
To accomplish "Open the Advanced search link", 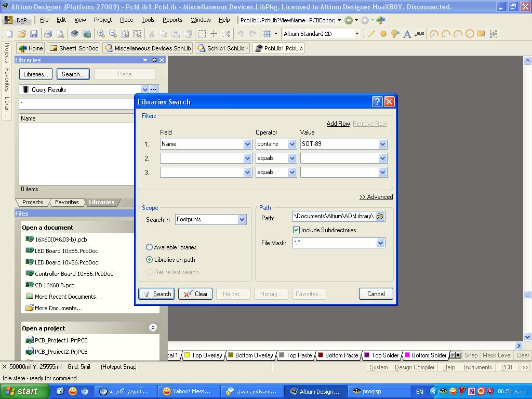I will tap(376, 197).
